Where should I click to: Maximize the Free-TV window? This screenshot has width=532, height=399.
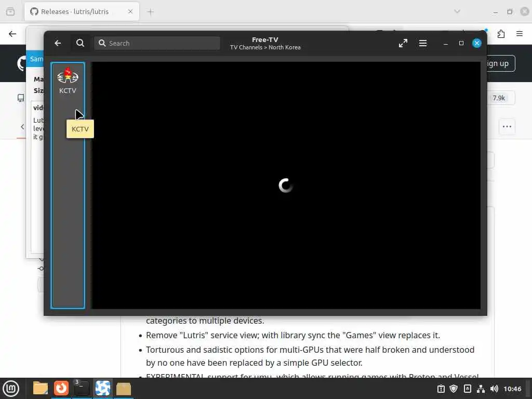pyautogui.click(x=461, y=43)
